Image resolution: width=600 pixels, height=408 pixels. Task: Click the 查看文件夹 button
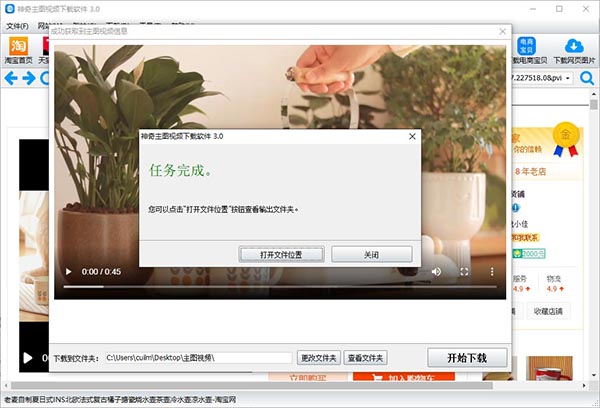366,357
